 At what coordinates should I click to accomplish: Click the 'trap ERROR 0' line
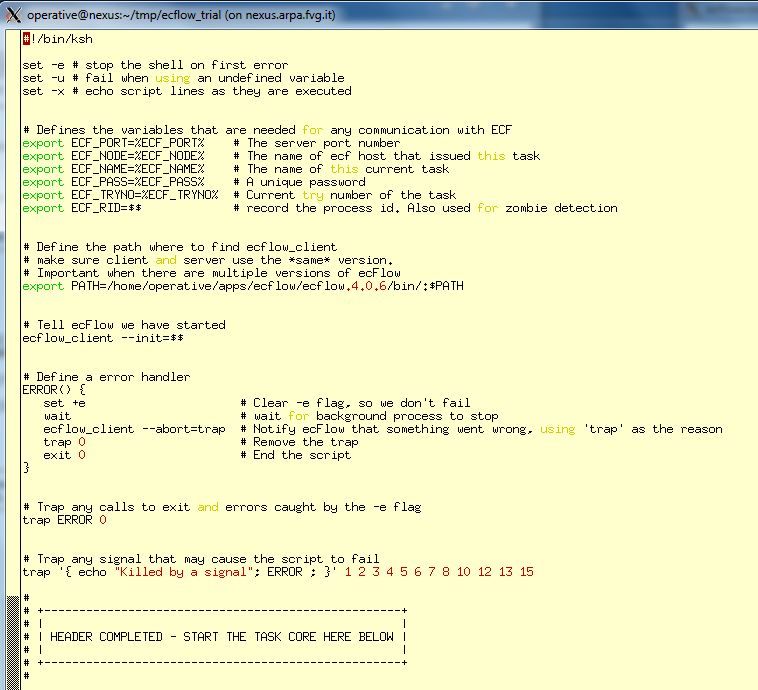click(64, 520)
